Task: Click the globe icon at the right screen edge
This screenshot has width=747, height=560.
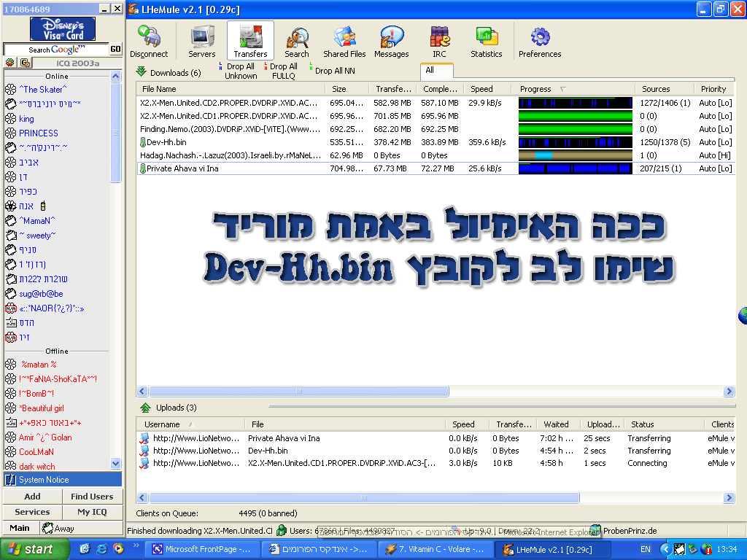Action: coord(743,315)
